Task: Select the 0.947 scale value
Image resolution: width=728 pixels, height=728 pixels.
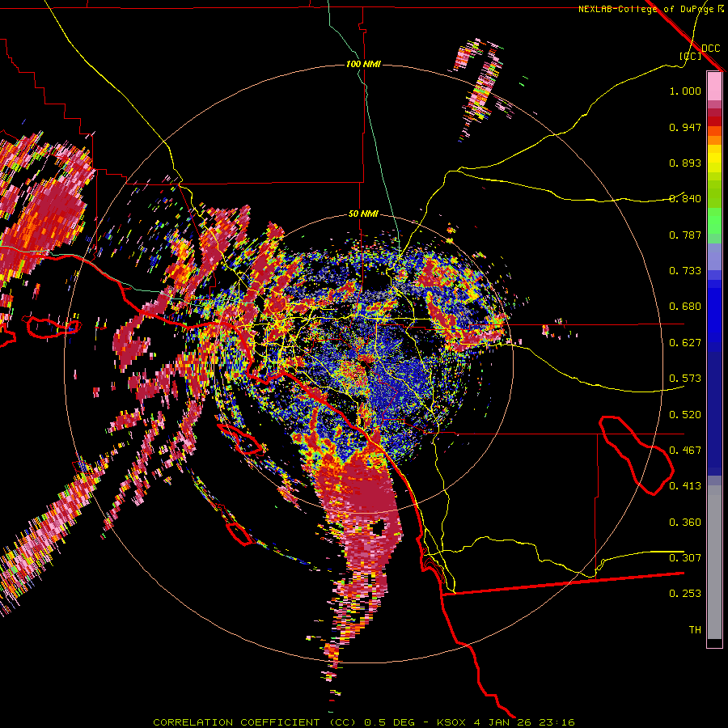Action: click(685, 127)
